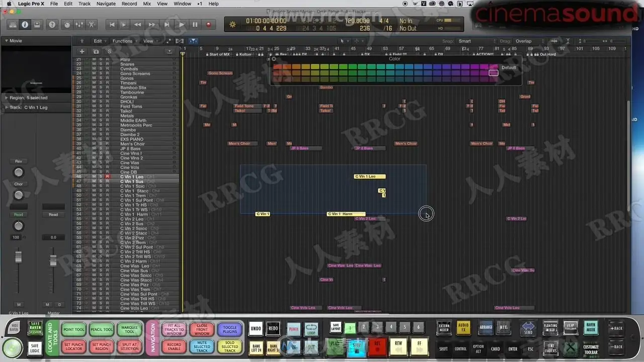Open the Snap mode Smart dropdown
The width and height of the screenshot is (644, 362).
tap(476, 41)
